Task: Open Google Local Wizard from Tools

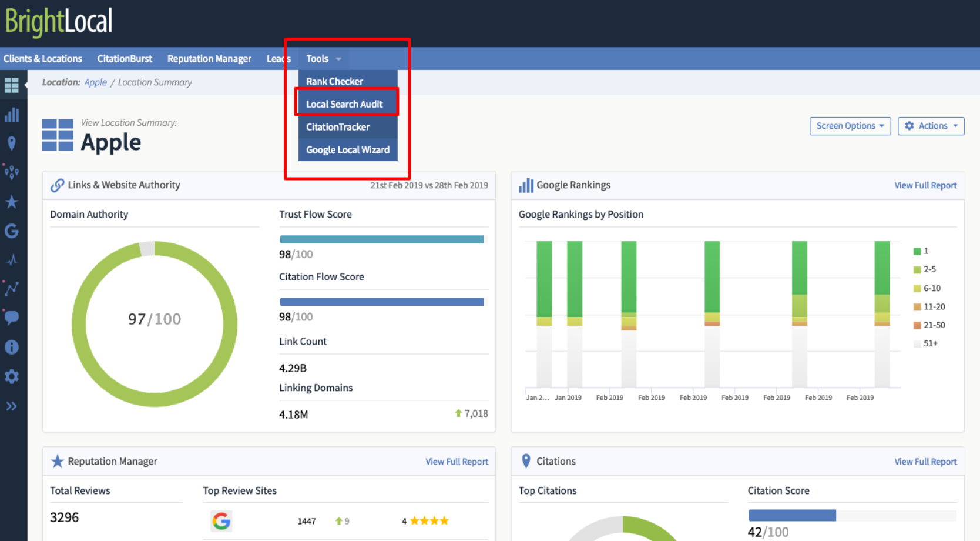Action: 348,150
